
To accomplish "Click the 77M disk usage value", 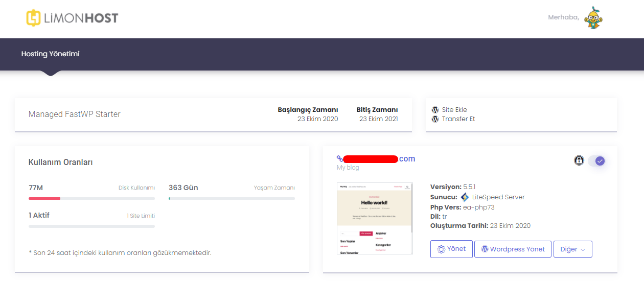I will click(x=36, y=188).
